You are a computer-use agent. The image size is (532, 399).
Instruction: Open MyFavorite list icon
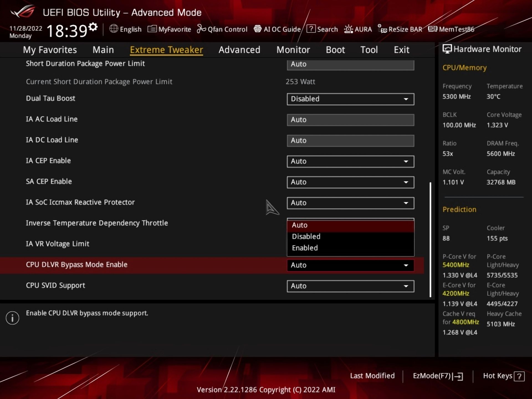click(x=152, y=29)
